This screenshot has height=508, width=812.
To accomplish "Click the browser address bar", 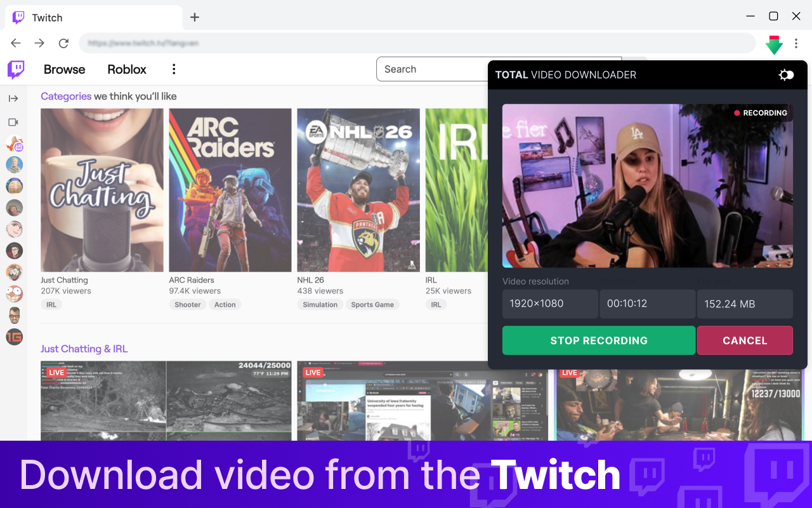I will click(417, 43).
